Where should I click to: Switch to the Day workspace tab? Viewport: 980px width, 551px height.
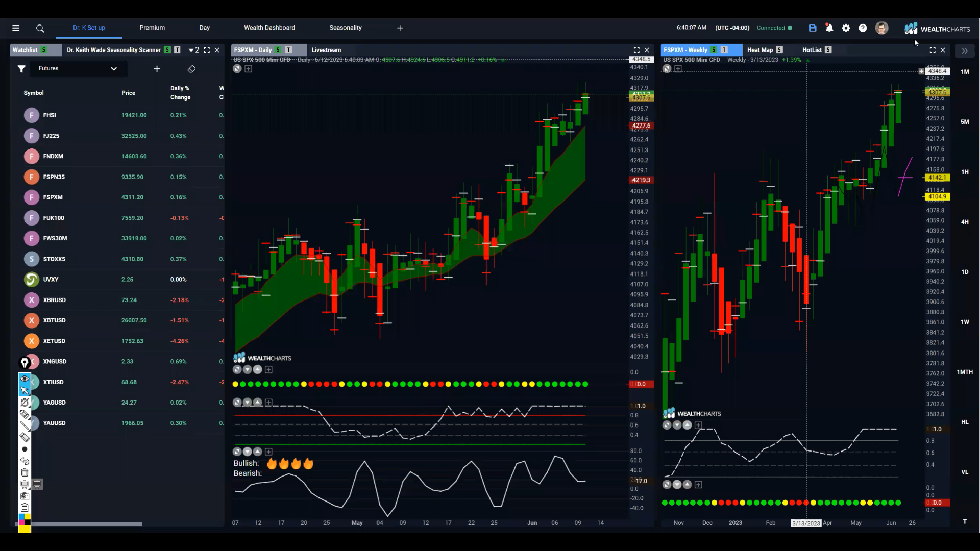[204, 28]
